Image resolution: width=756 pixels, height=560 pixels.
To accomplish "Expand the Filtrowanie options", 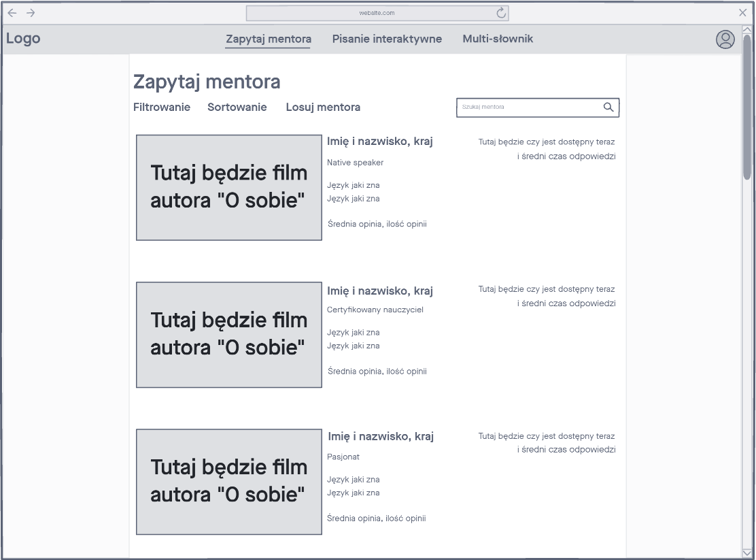I will [x=162, y=107].
